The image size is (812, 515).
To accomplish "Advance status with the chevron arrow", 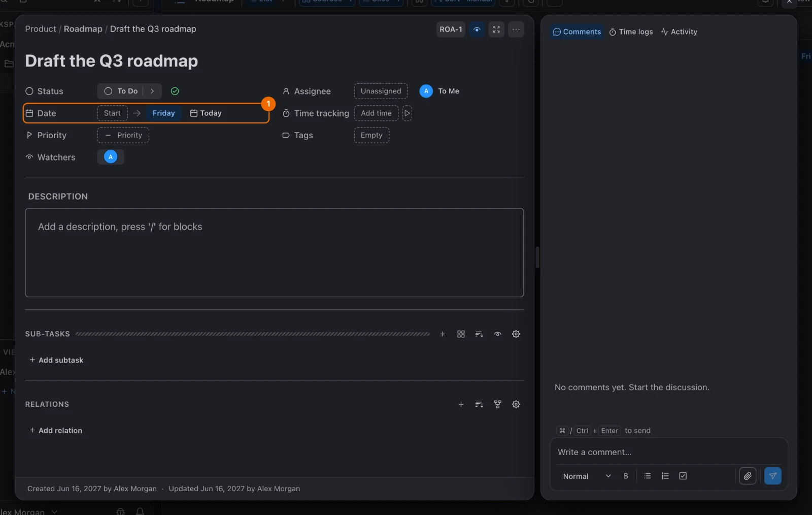I will (x=152, y=91).
